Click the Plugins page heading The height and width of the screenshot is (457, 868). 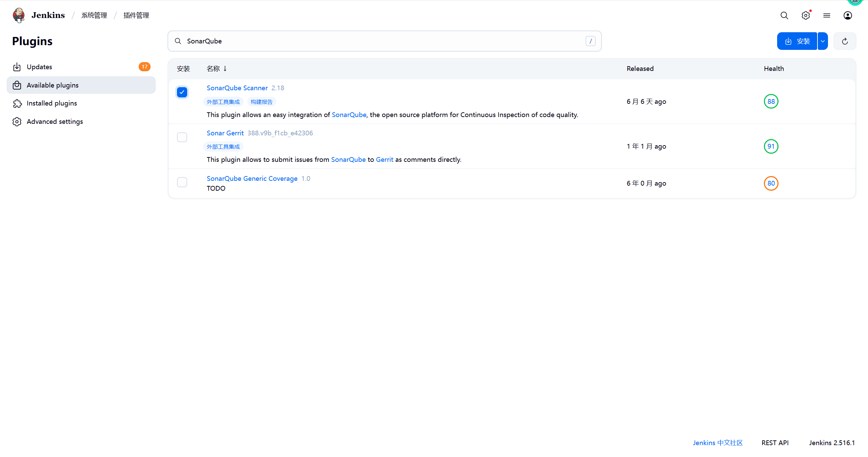click(x=32, y=41)
